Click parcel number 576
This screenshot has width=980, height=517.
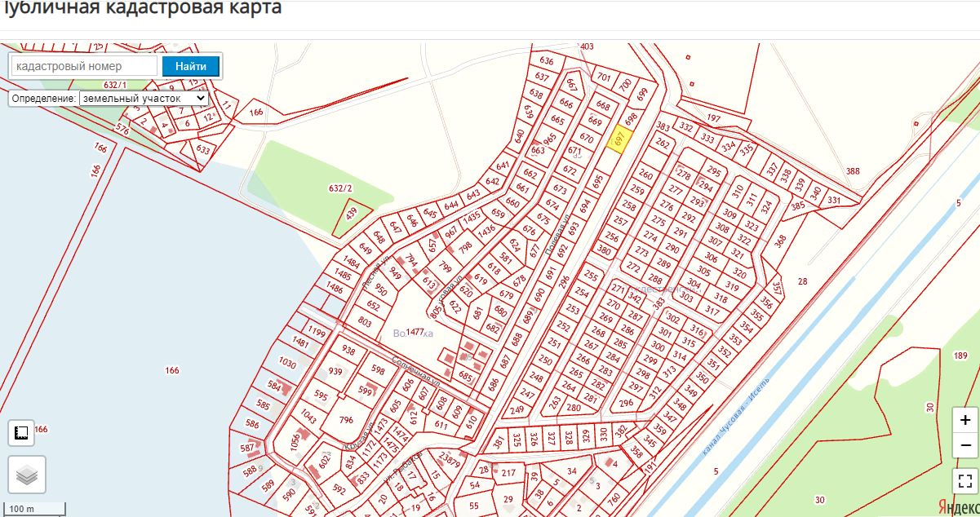coord(122,129)
